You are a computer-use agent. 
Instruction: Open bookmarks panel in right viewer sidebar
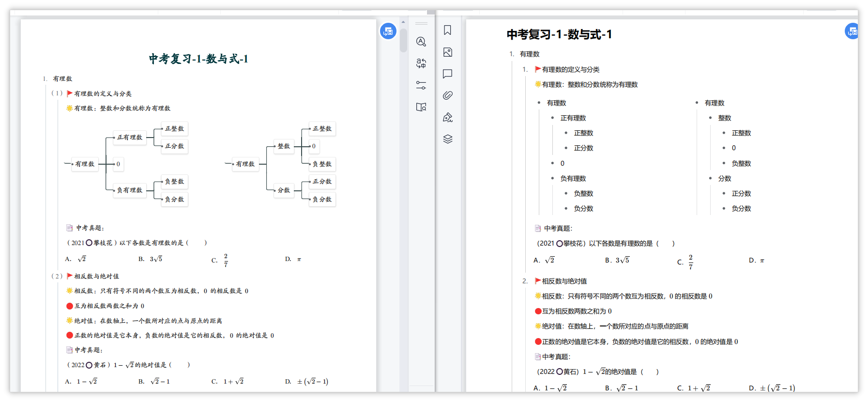[x=448, y=30]
